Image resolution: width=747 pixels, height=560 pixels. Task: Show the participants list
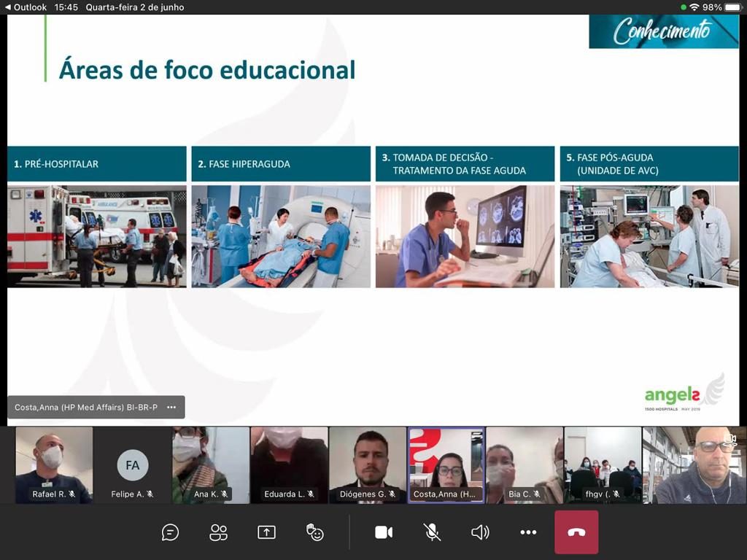pos(218,532)
